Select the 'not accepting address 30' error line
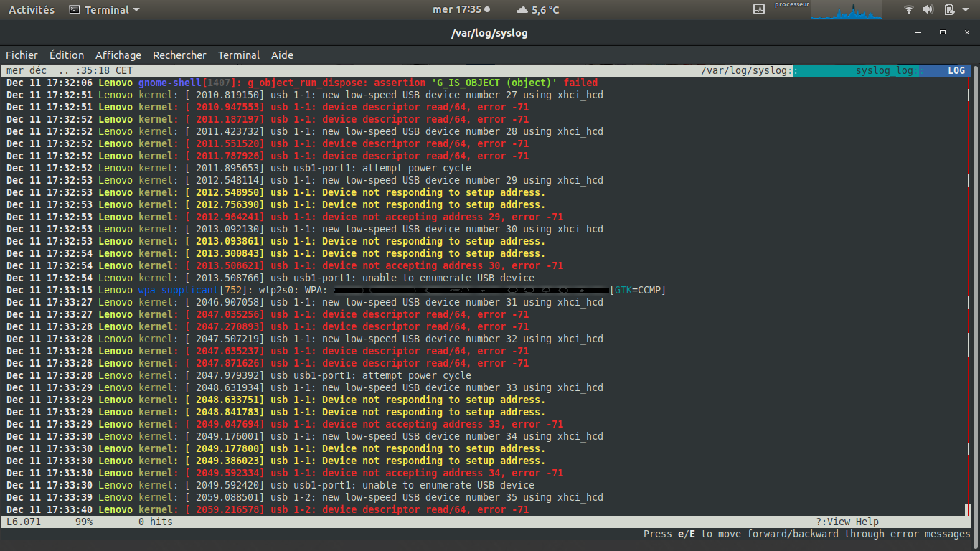 (x=285, y=265)
